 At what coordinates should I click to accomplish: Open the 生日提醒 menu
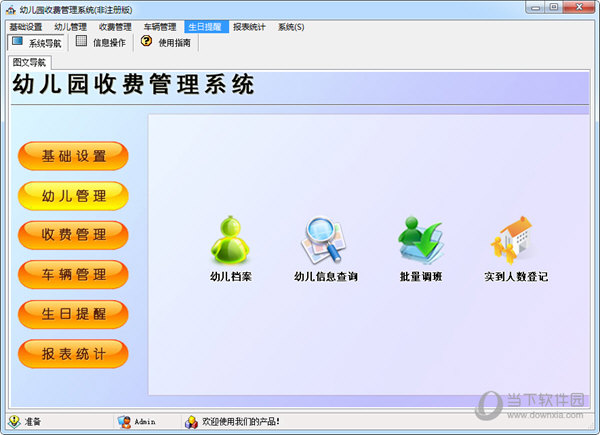click(x=206, y=27)
